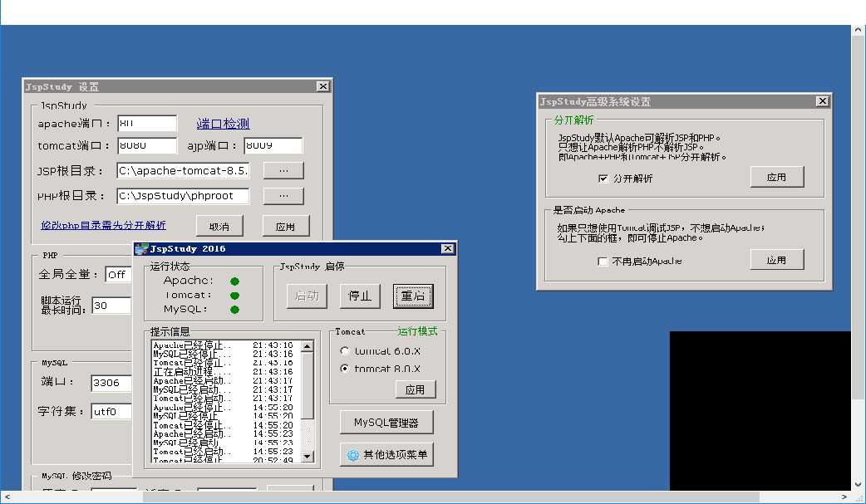Click the 正在启动进程 log entry
This screenshot has height=504, width=866.
coord(223,372)
